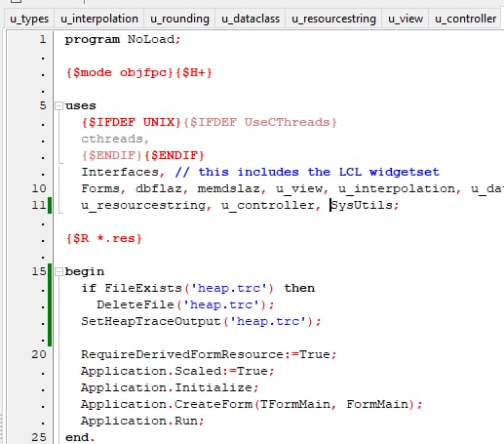Switch to the u_dataclass tab
The image size is (504, 444).
tap(251, 19)
